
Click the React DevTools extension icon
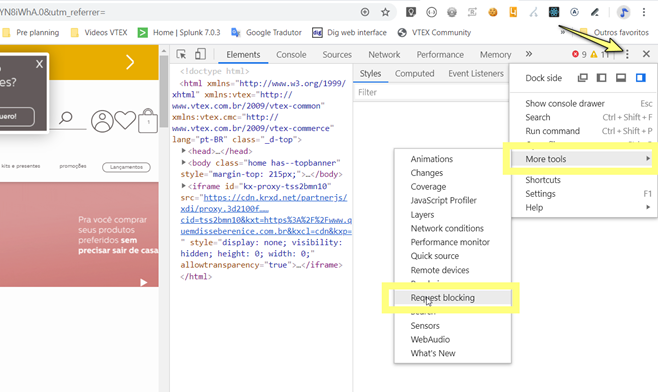(x=554, y=12)
